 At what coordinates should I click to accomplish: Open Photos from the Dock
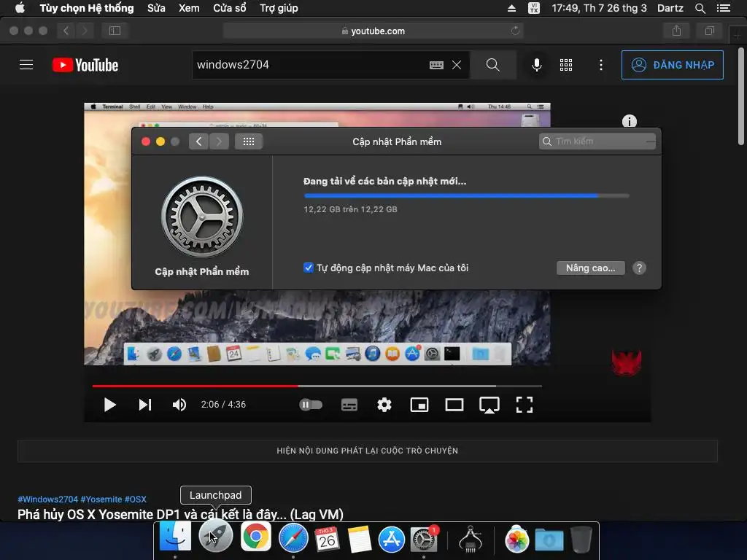point(517,539)
